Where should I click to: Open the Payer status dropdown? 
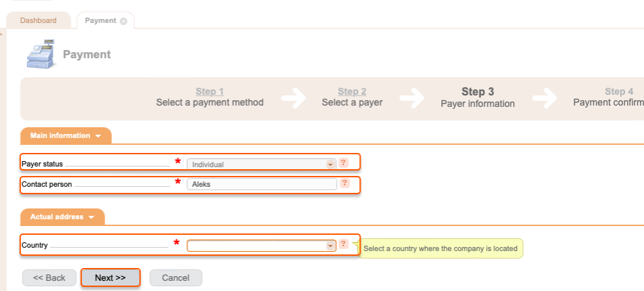(x=261, y=164)
